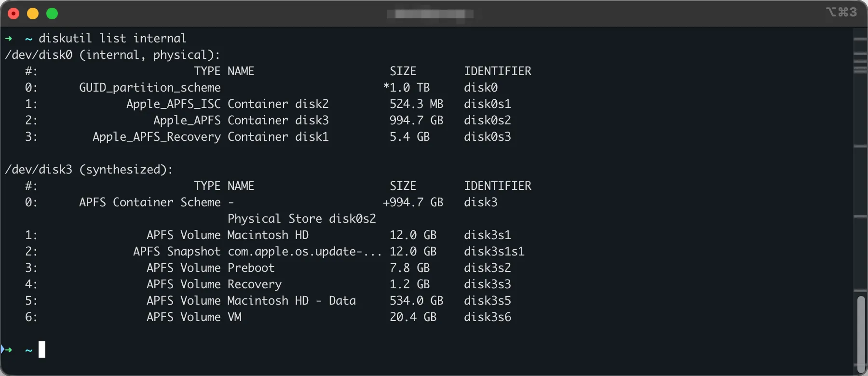
Task: Click the cursor block at bottom prompt
Action: (42, 349)
